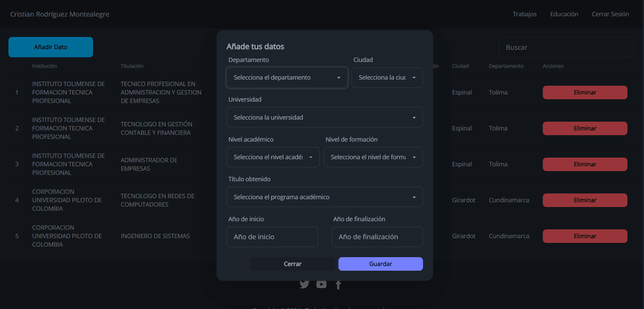The width and height of the screenshot is (644, 309).
Task: Click the Añade tus datos dialog title
Action: [256, 47]
